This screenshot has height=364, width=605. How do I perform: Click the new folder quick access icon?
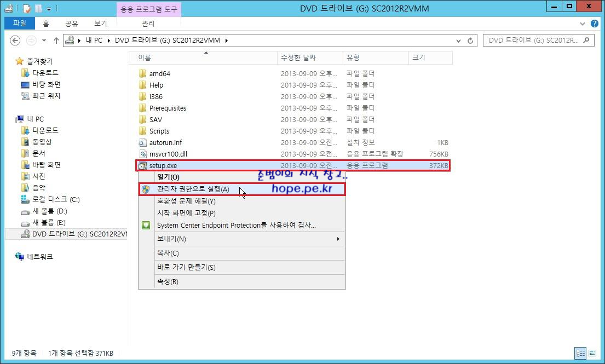coord(38,8)
